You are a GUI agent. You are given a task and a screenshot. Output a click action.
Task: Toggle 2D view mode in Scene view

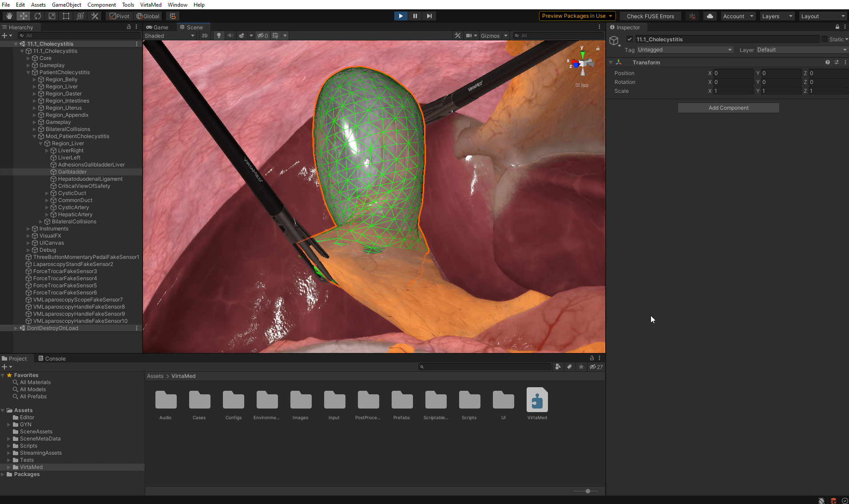204,36
